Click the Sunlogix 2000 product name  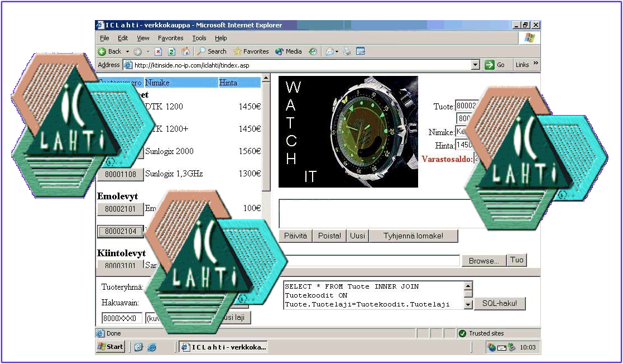[169, 151]
